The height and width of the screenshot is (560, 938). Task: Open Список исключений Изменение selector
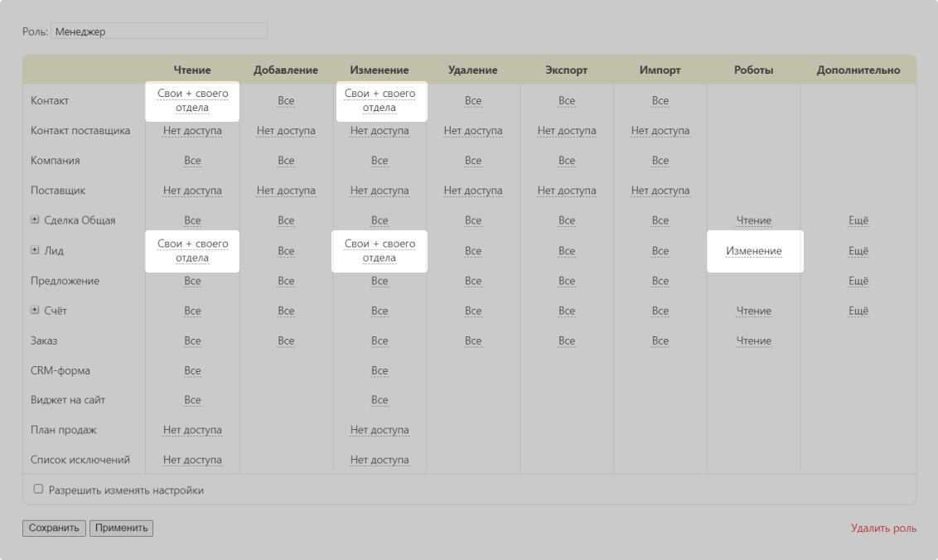380,460
